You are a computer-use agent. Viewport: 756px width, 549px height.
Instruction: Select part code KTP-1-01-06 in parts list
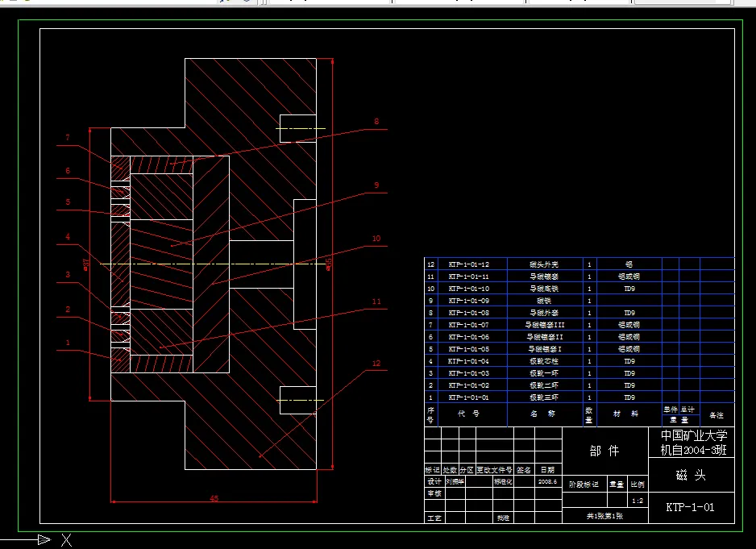(468, 337)
